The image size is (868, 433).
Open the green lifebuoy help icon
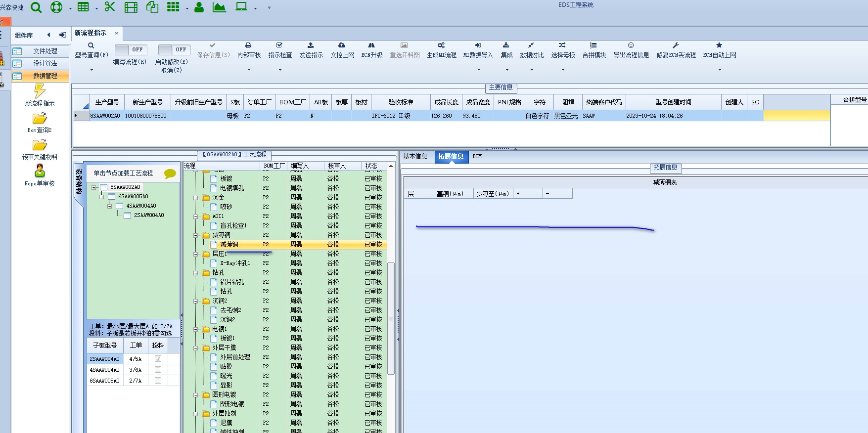tap(56, 7)
